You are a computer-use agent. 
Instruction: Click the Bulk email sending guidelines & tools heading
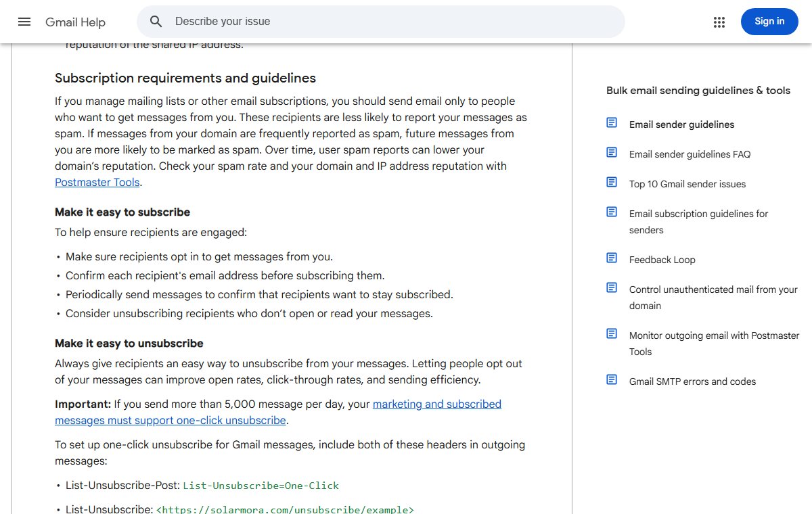tap(698, 91)
